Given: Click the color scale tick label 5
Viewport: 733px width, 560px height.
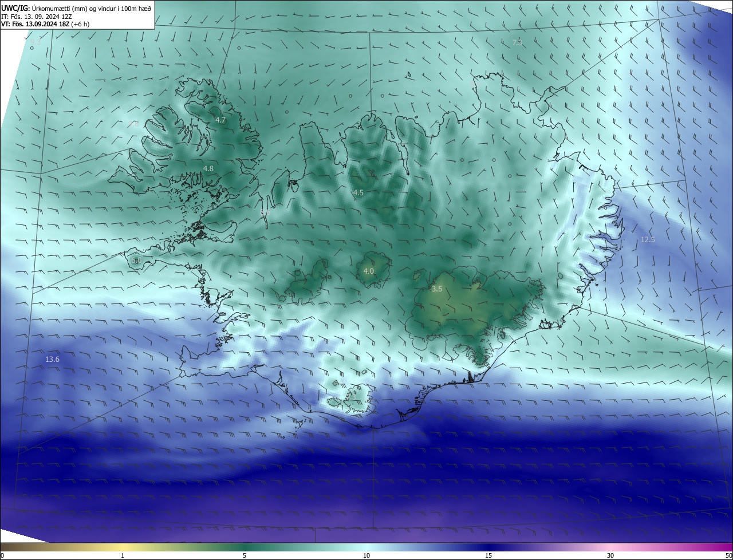Looking at the screenshot, I should pos(245,555).
